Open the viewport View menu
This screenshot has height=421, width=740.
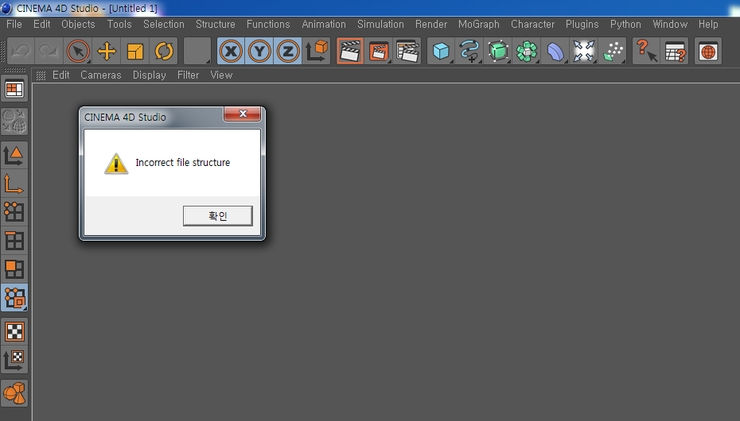(x=221, y=75)
